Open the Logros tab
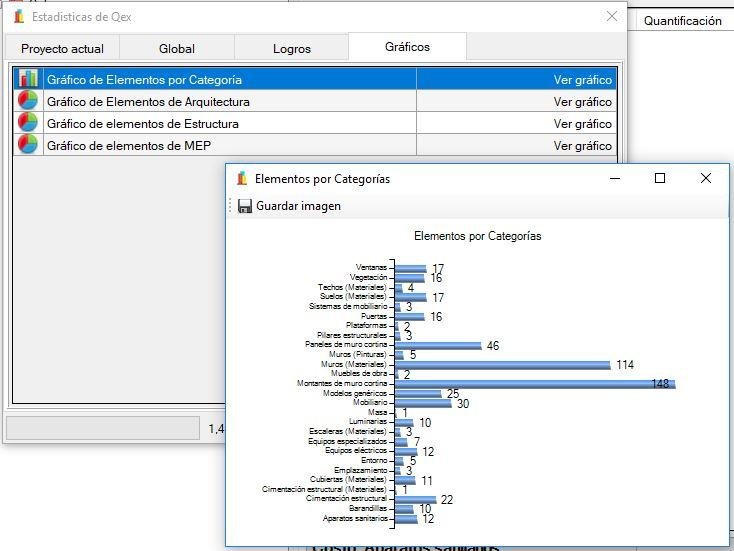The width and height of the screenshot is (734, 551). pyautogui.click(x=292, y=49)
